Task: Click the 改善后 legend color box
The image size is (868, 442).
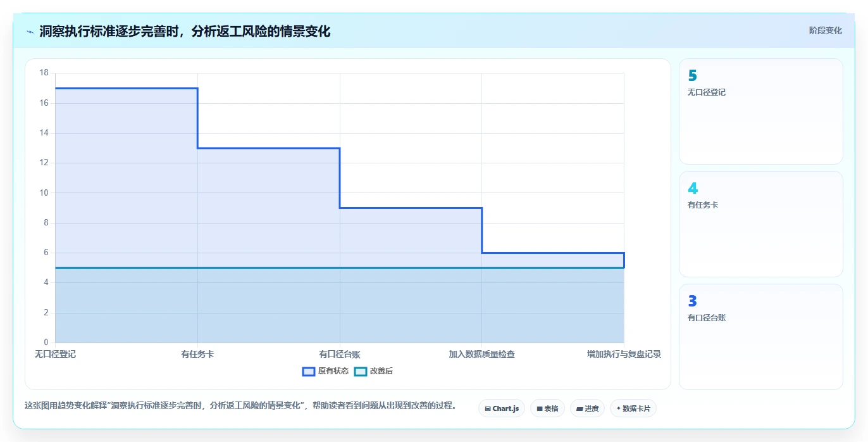Action: tap(360, 371)
